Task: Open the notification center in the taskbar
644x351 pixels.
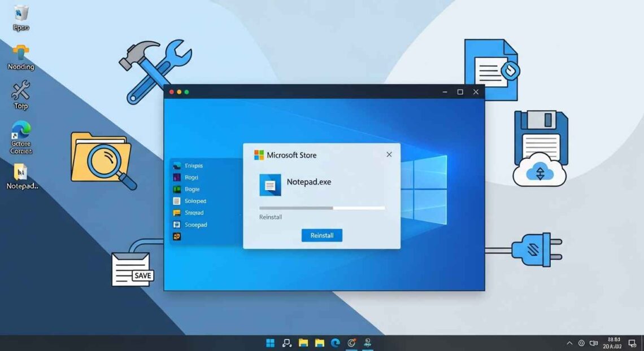Action: pos(632,343)
